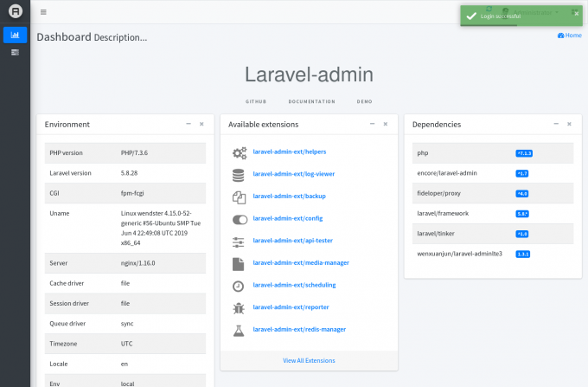Open the Admin tasks icon in sidebar
Viewport: 588px width, 387px height.
15,52
